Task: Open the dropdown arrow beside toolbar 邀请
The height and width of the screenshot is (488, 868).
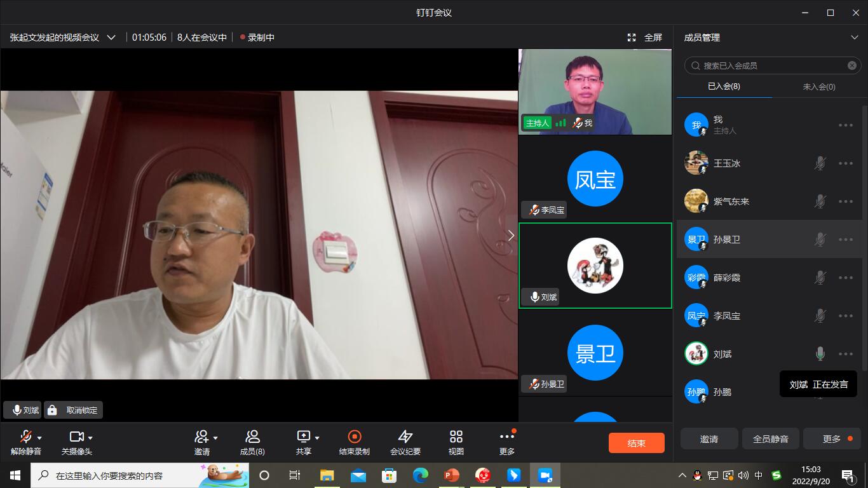Action: 215,438
